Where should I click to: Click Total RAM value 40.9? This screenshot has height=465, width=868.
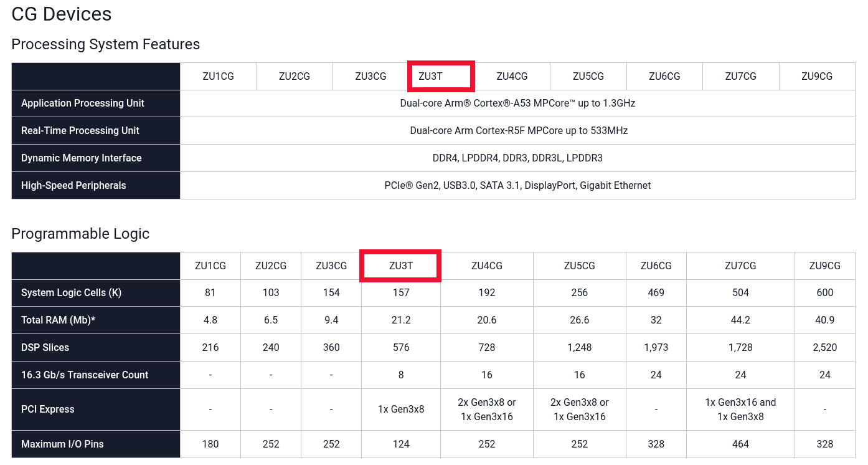click(x=825, y=320)
